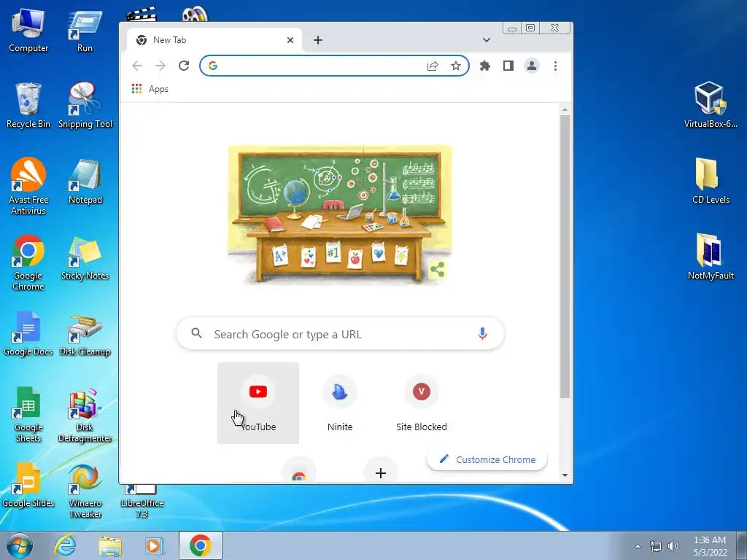
Task: Select the Run desktop shortcut
Action: click(85, 31)
